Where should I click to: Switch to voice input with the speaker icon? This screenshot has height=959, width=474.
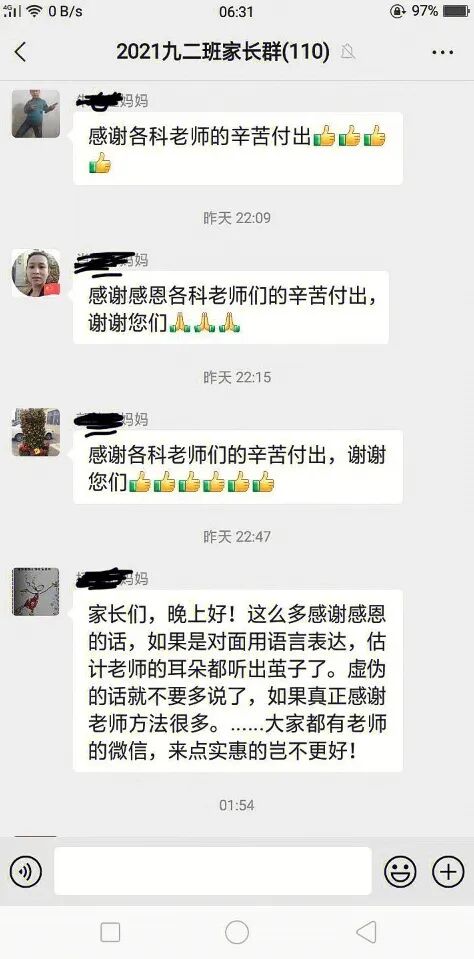tap(26, 871)
